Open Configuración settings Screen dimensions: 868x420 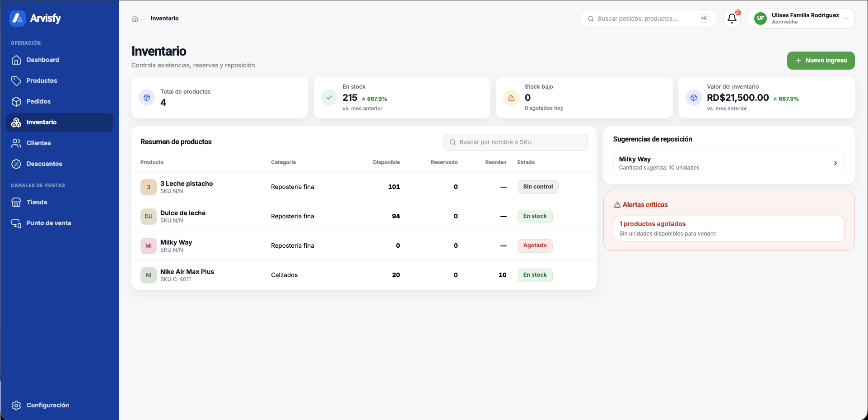pos(60,405)
